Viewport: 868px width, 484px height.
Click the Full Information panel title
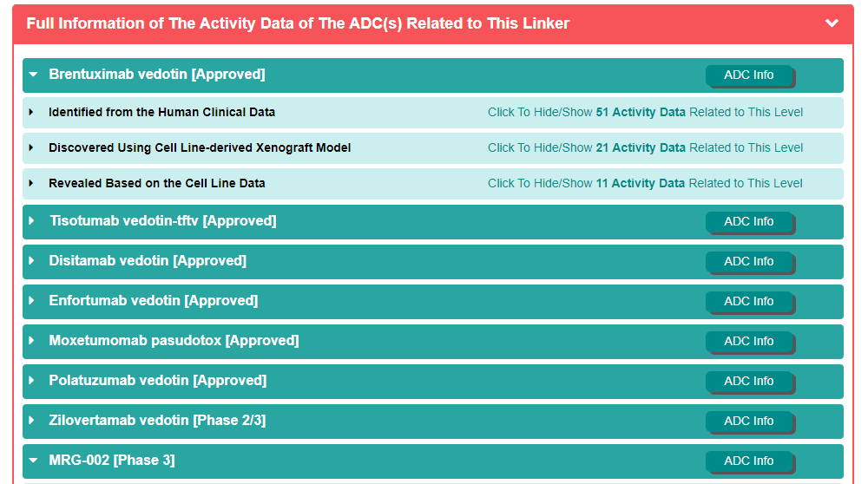(298, 23)
